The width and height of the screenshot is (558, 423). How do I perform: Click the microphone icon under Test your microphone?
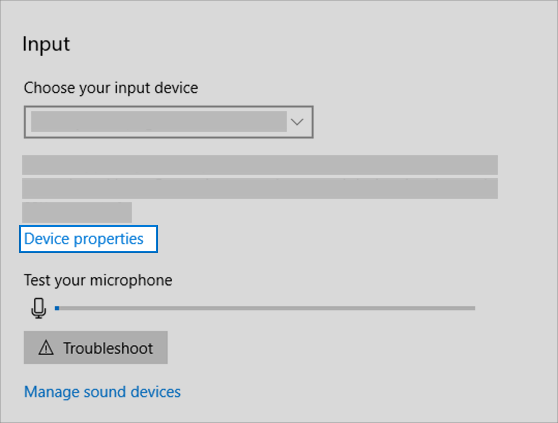click(38, 308)
